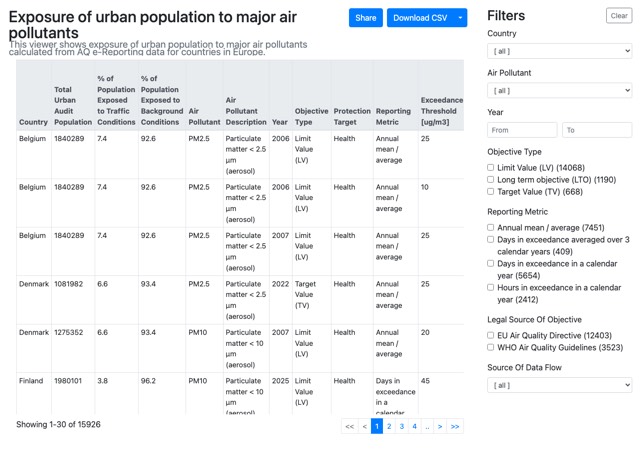This screenshot has width=640, height=450.
Task: Click population value 1980101
Action: coord(68,381)
